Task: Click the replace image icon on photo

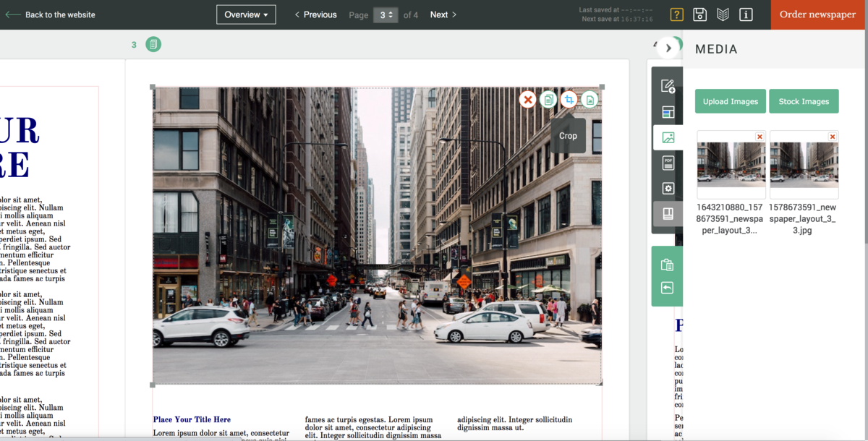Action: pyautogui.click(x=590, y=100)
